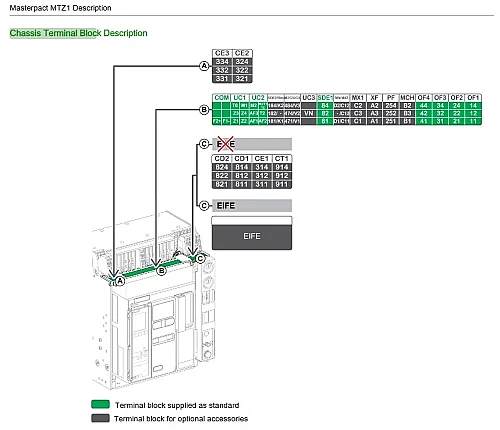Select the OF1 column header

(x=473, y=98)
